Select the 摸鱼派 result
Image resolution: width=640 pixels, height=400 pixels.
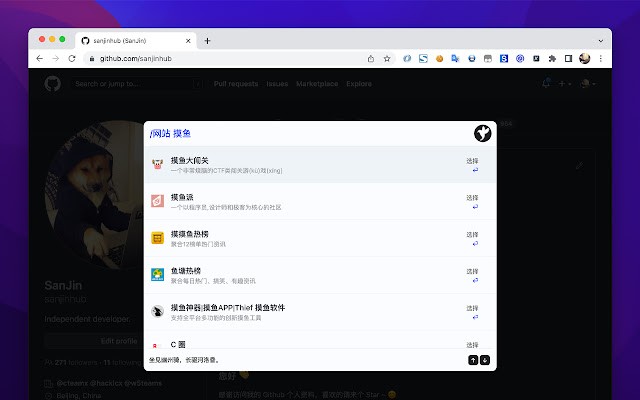pyautogui.click(x=320, y=201)
